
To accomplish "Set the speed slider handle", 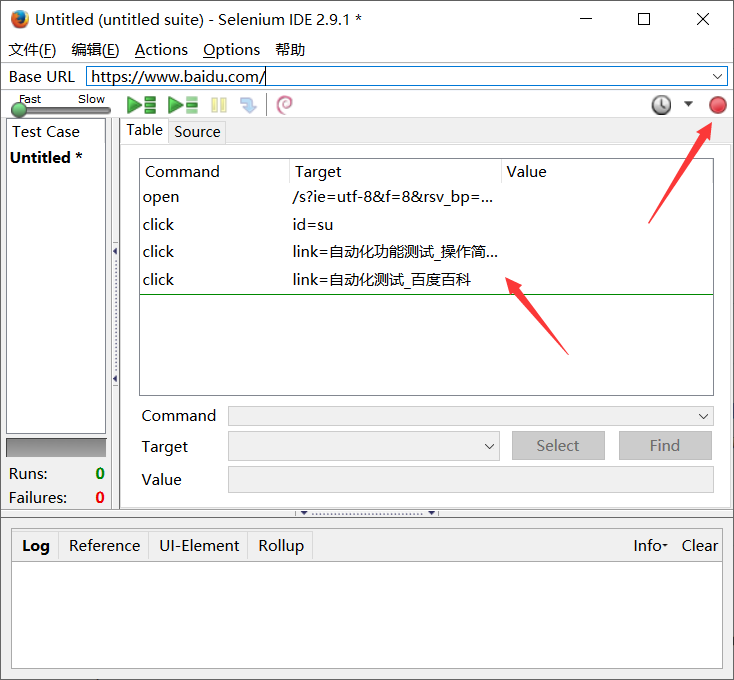I will pyautogui.click(x=19, y=110).
